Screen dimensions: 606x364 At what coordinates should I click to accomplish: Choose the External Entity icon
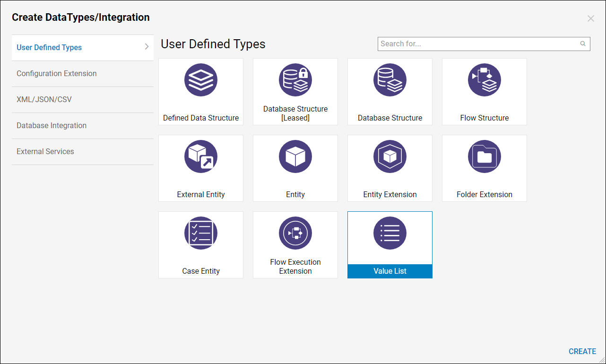[201, 156]
